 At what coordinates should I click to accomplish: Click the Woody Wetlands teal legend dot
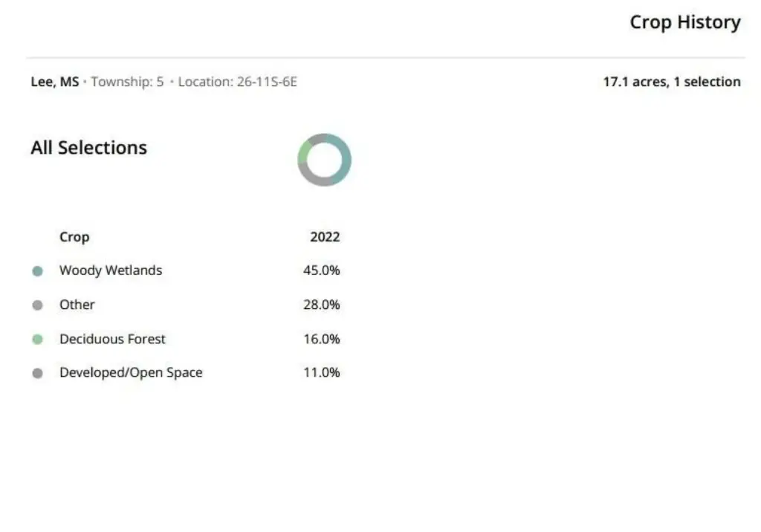click(38, 271)
